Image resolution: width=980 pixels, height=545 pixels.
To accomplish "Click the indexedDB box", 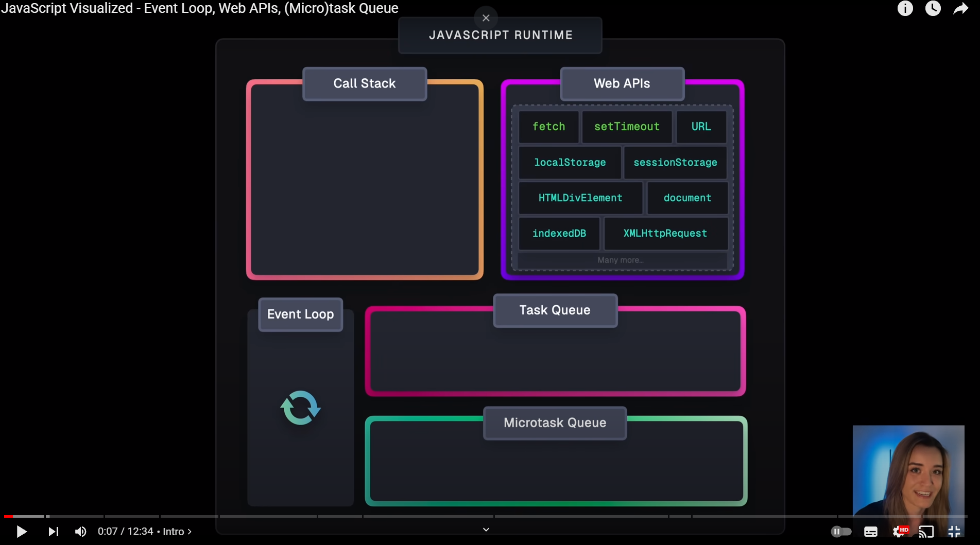I will pos(559,234).
